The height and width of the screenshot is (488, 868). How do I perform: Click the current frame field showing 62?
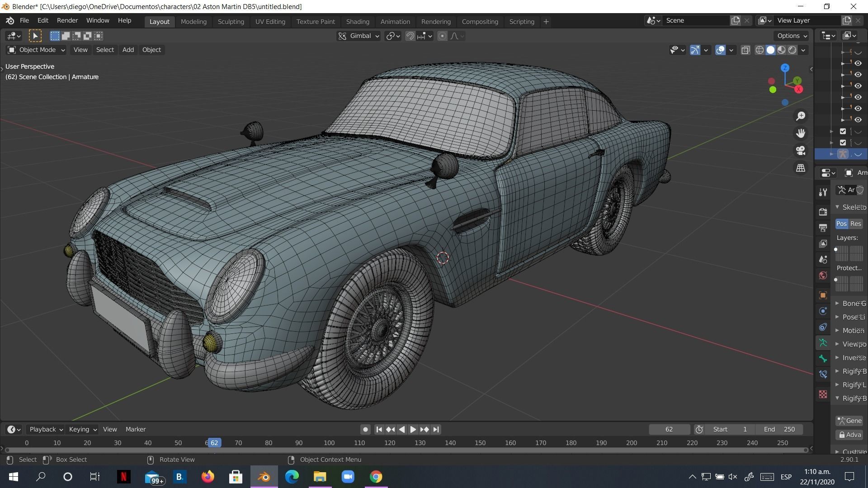pos(669,429)
